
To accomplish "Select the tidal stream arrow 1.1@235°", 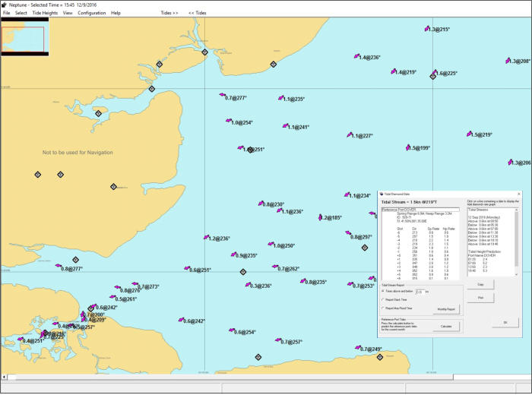I will 280,99.
